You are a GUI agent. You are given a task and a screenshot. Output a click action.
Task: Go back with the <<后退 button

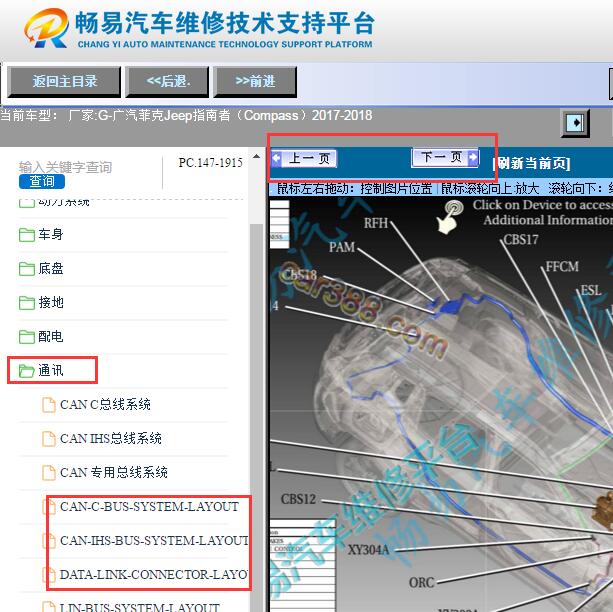(x=167, y=82)
